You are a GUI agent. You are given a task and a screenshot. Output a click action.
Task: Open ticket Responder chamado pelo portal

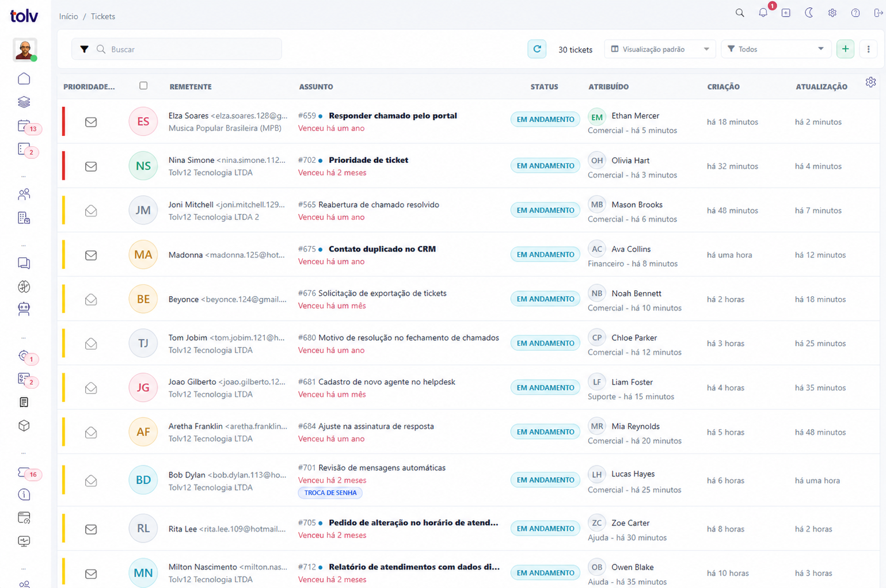[x=393, y=116]
